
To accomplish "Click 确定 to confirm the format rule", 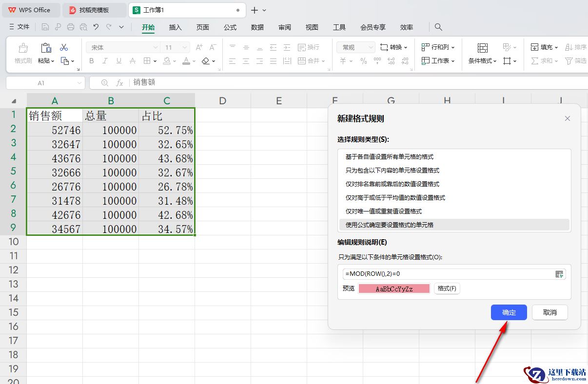I will [509, 312].
